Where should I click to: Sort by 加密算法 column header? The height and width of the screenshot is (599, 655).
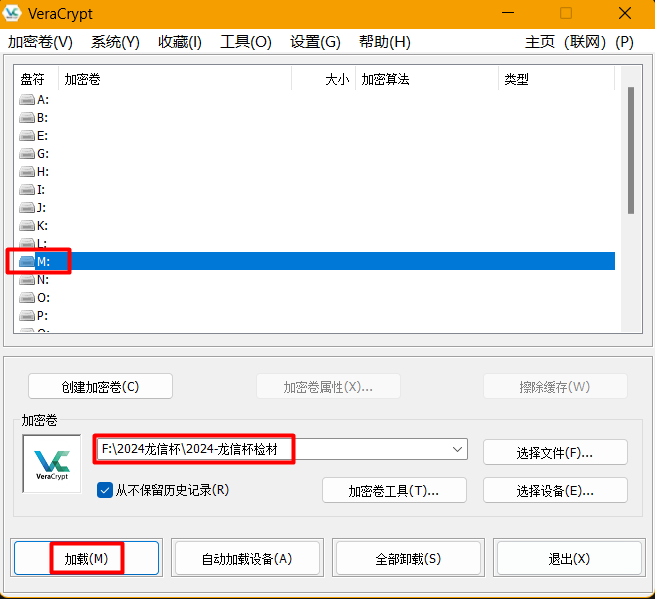tap(427, 79)
